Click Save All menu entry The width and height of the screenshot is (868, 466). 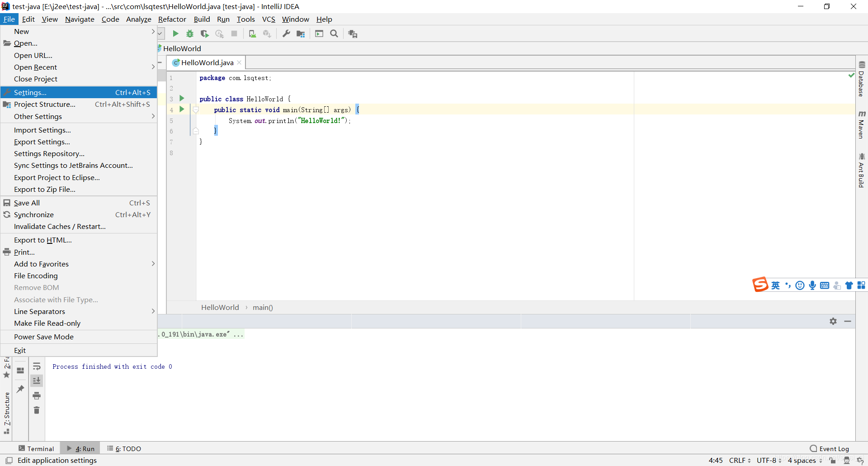tap(79, 203)
